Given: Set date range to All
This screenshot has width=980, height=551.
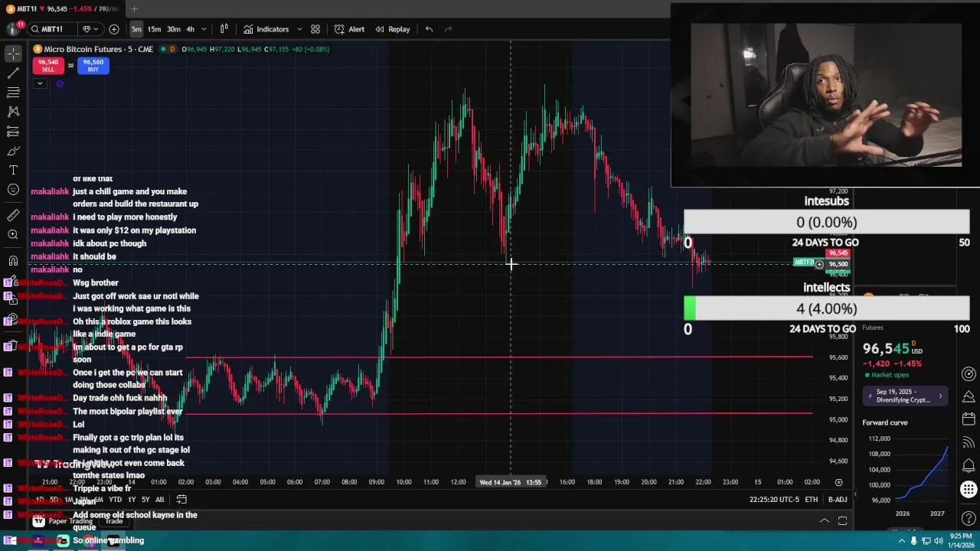Looking at the screenshot, I should pyautogui.click(x=159, y=500).
